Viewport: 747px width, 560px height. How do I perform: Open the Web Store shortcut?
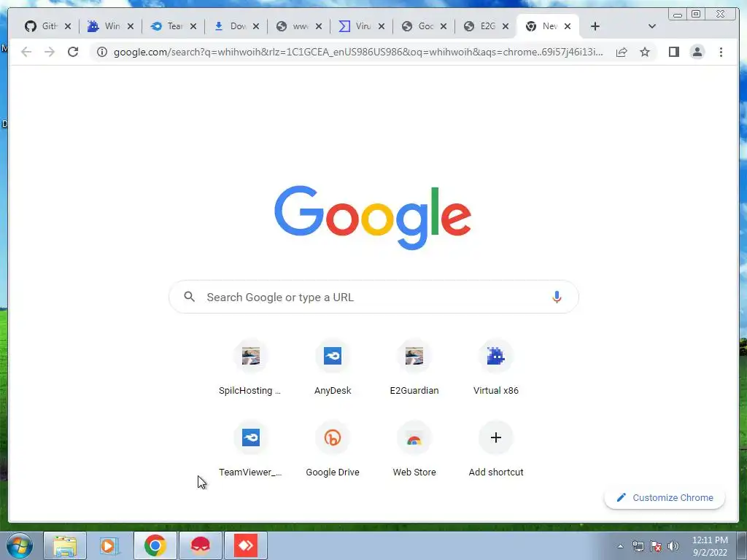click(414, 449)
